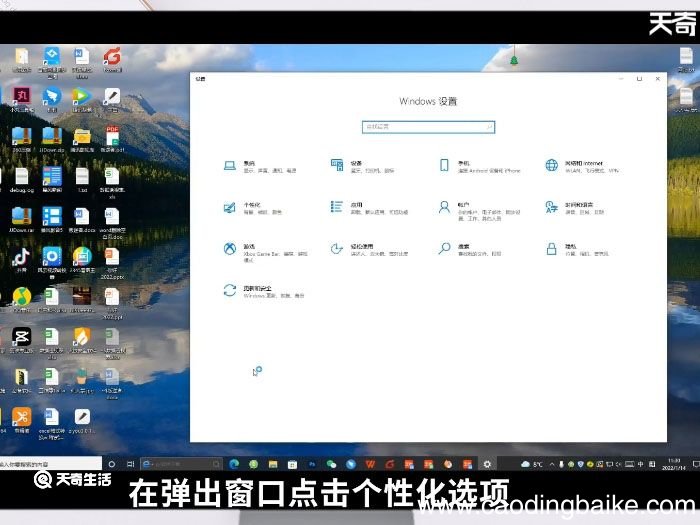Open the Ease of Access settings category
The width and height of the screenshot is (700, 525).
[x=369, y=249]
